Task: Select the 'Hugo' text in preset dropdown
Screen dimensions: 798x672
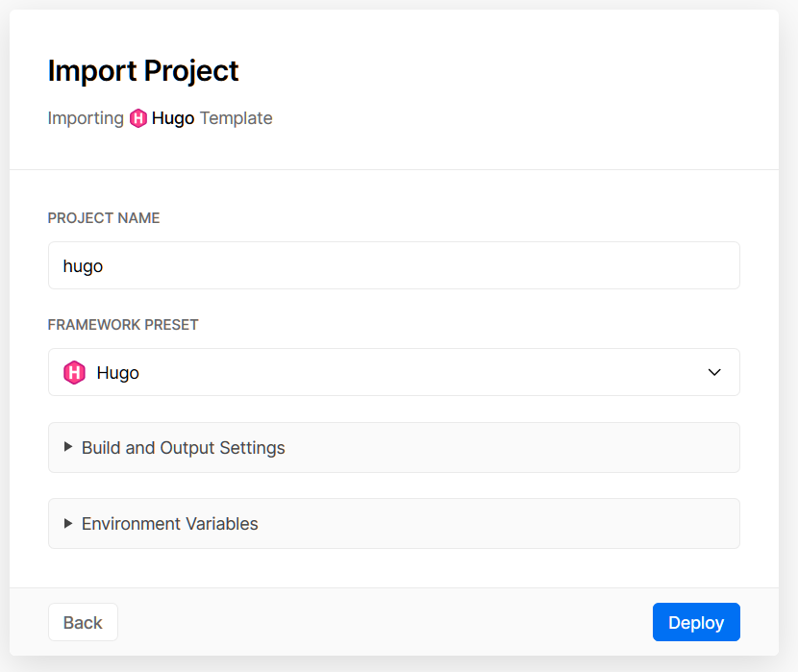Action: 118,373
